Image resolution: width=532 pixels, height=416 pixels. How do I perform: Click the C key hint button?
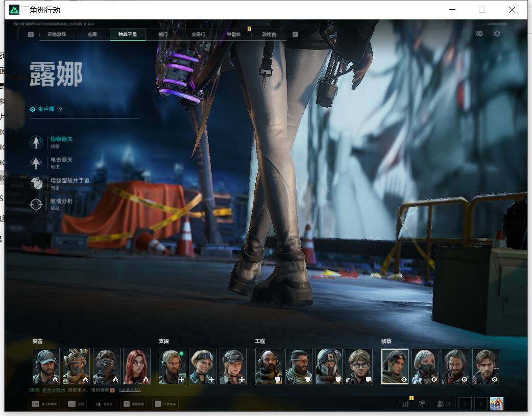coord(165,404)
